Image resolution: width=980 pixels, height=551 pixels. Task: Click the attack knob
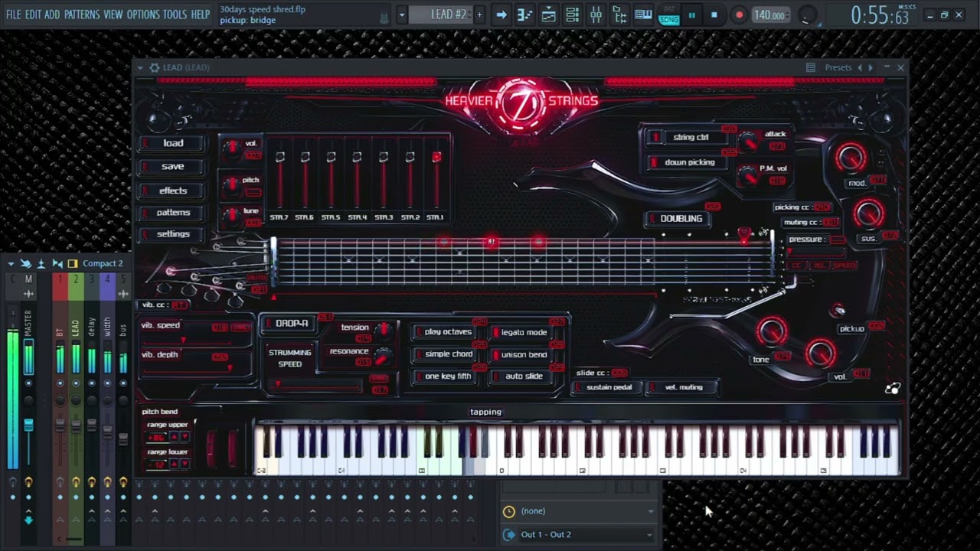pos(749,142)
